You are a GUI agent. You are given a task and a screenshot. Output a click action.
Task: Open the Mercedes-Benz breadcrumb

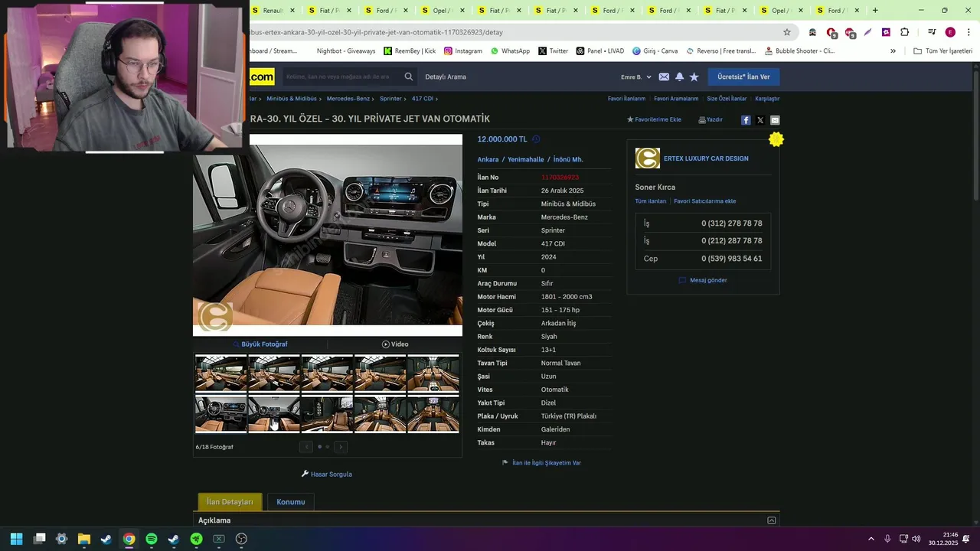(348, 99)
